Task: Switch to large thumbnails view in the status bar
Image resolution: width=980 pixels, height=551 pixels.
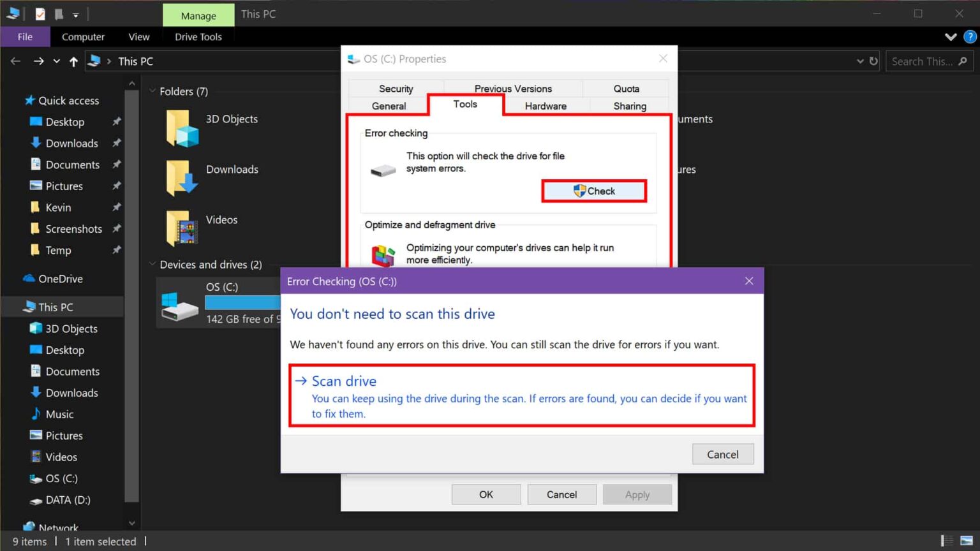Action: coord(966,541)
